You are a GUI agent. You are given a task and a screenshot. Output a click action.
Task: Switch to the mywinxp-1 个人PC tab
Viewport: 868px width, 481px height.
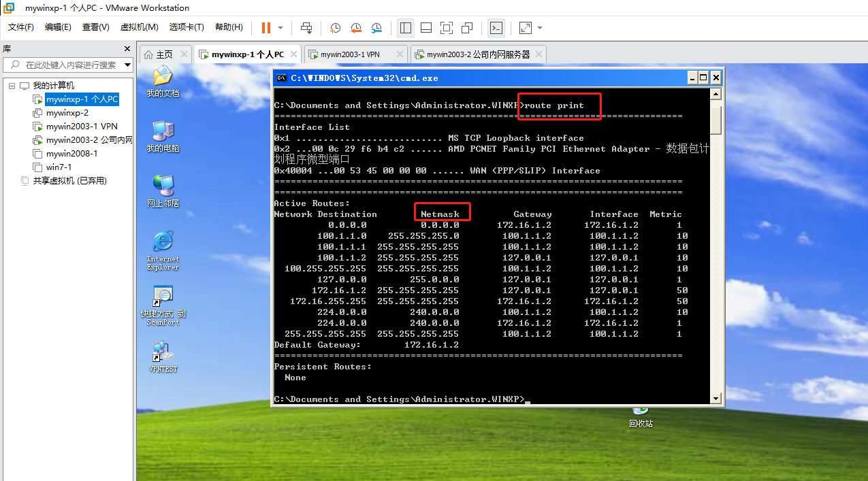click(248, 54)
